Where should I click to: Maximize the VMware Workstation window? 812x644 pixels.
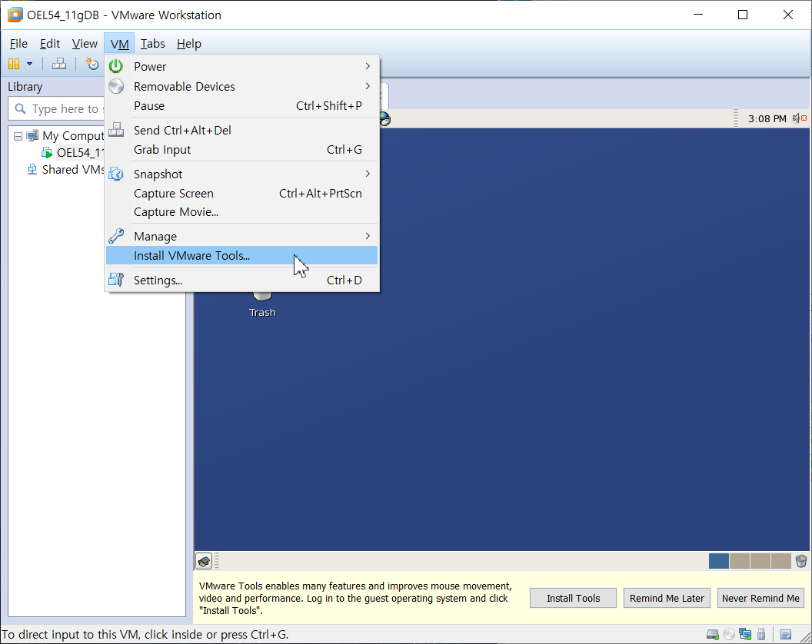(743, 15)
